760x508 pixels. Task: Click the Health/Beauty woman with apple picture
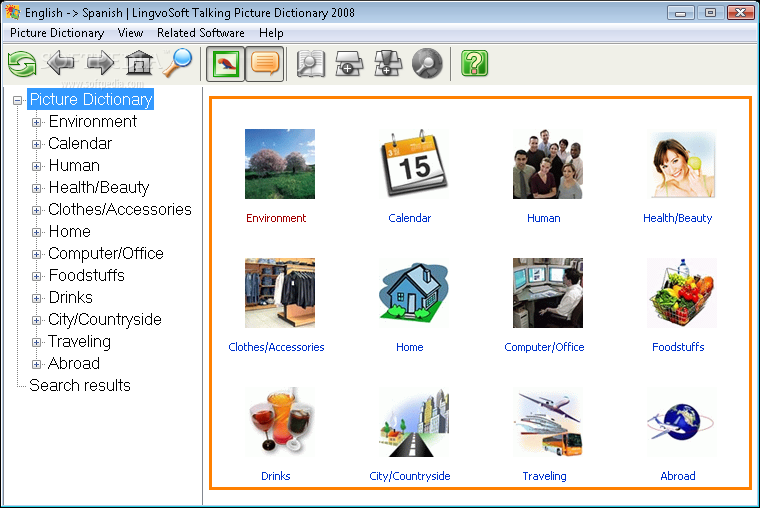click(682, 164)
